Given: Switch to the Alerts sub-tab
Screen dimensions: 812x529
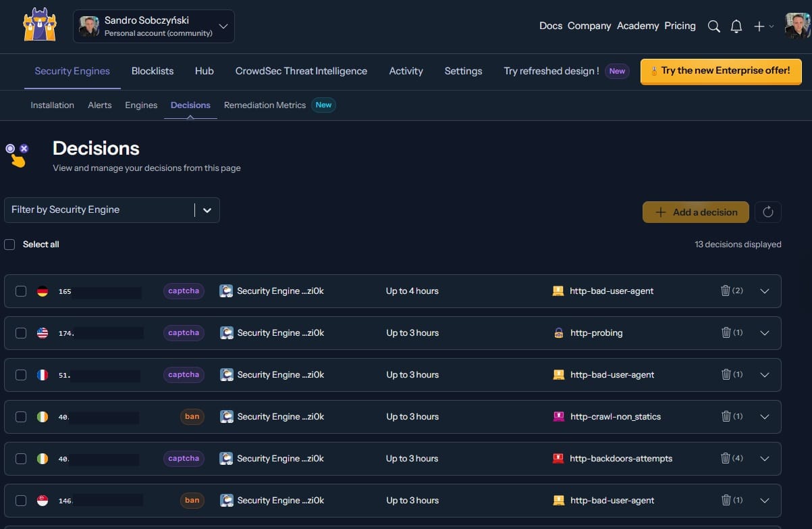Looking at the screenshot, I should pyautogui.click(x=100, y=105).
